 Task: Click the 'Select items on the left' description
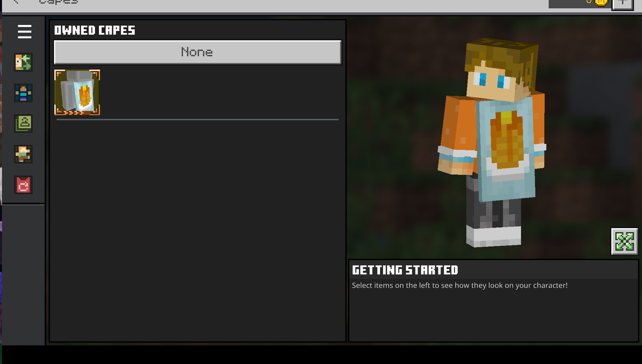[459, 285]
